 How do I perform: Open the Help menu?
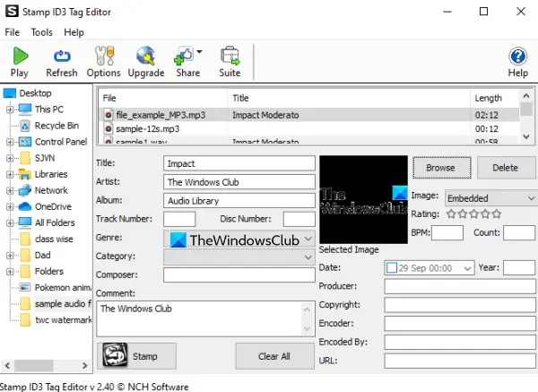(x=74, y=32)
